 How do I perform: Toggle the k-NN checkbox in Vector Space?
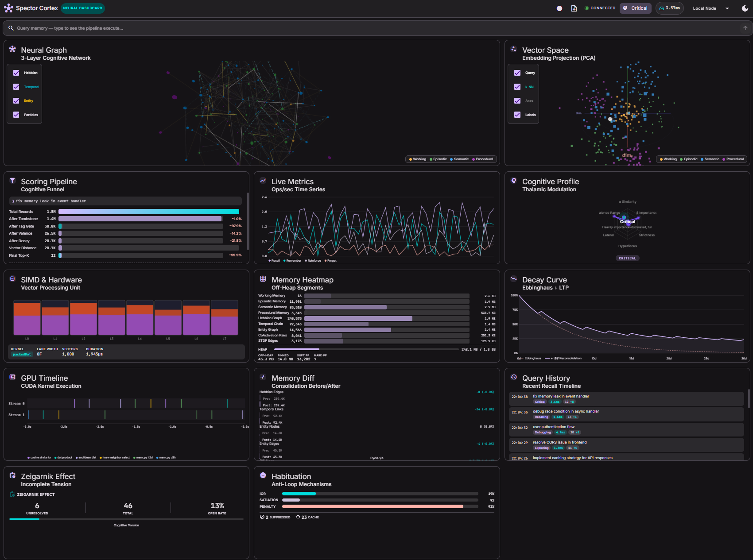517,87
